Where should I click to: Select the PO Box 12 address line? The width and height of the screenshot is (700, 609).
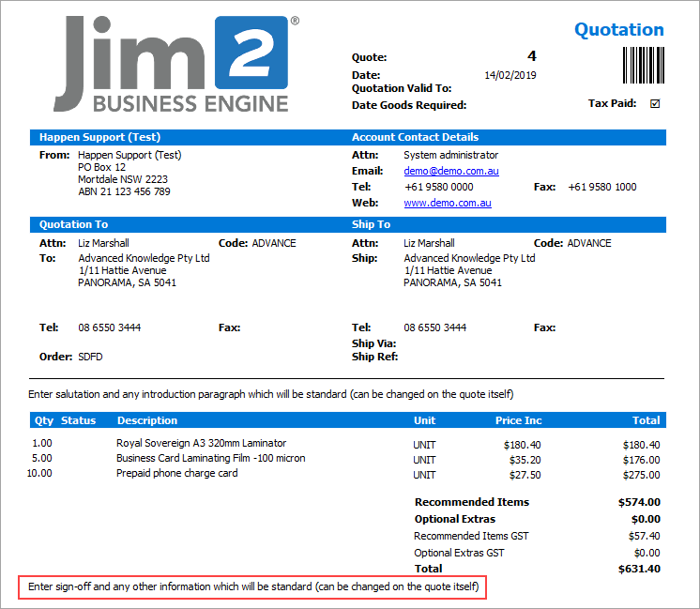(101, 167)
